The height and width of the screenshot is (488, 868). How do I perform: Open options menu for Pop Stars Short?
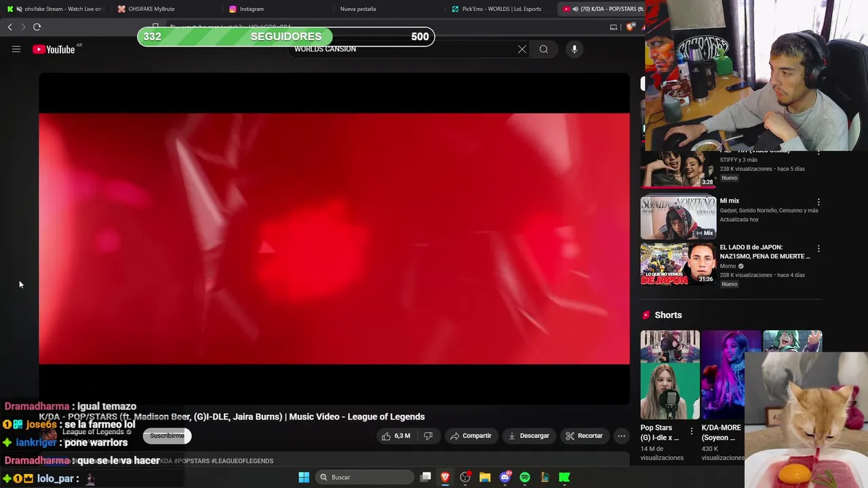click(x=692, y=432)
